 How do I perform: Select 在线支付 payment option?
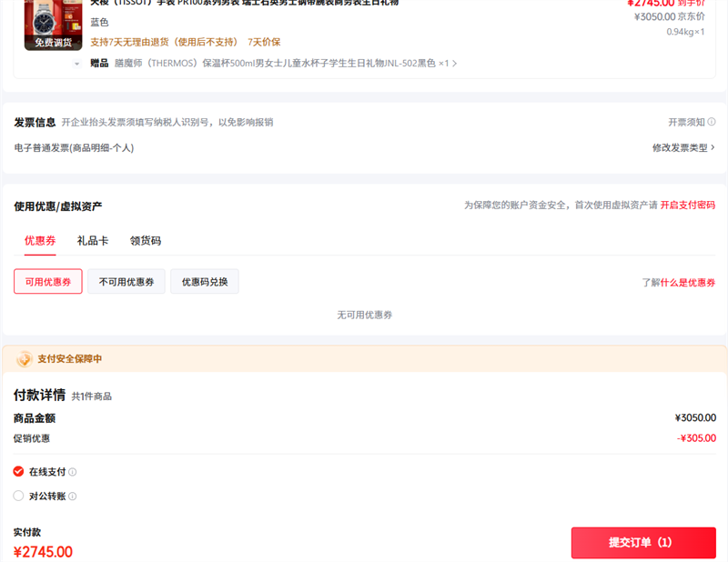pyautogui.click(x=18, y=472)
